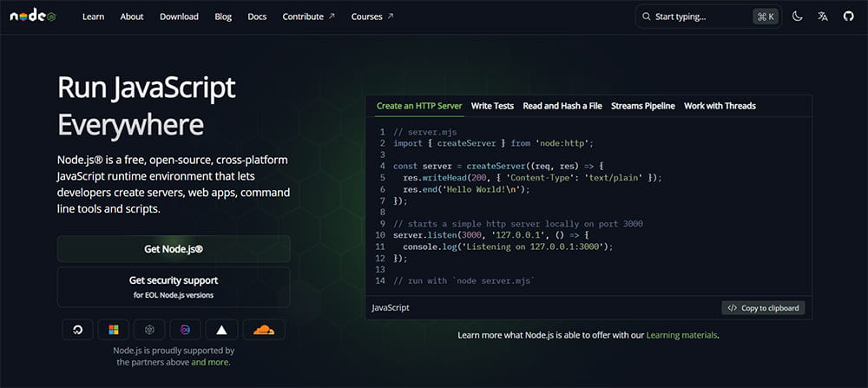Select the Create an HTTP Server tab

coord(419,106)
